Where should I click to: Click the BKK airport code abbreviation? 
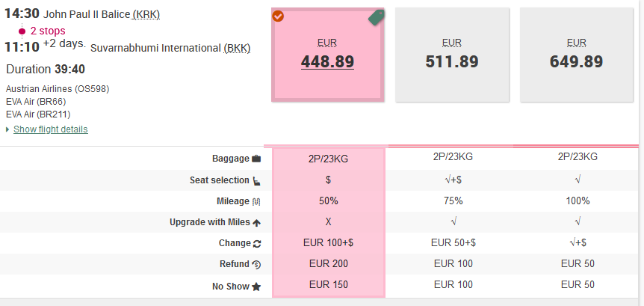pyautogui.click(x=237, y=49)
